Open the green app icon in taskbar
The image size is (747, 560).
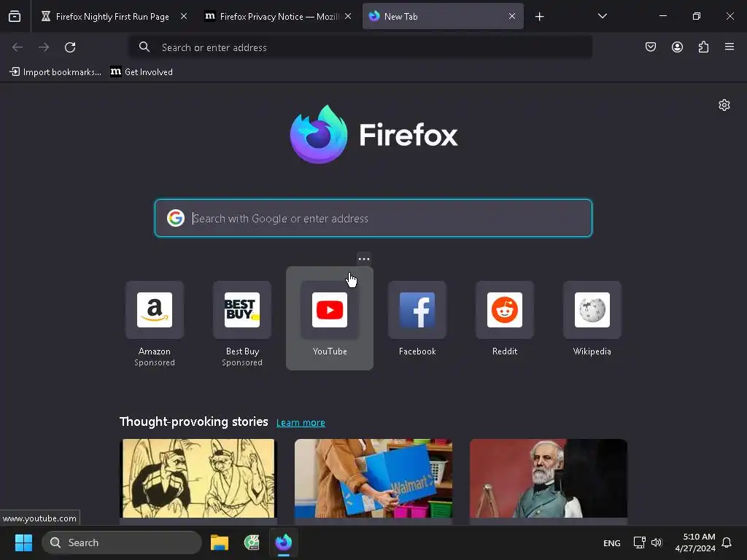click(252, 542)
